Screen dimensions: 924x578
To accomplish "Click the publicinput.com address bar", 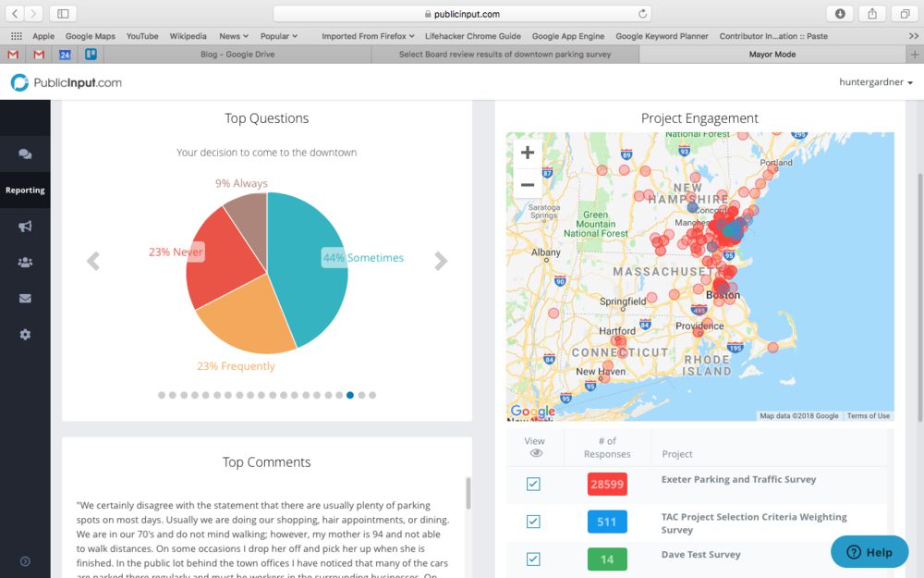I will coord(462,14).
